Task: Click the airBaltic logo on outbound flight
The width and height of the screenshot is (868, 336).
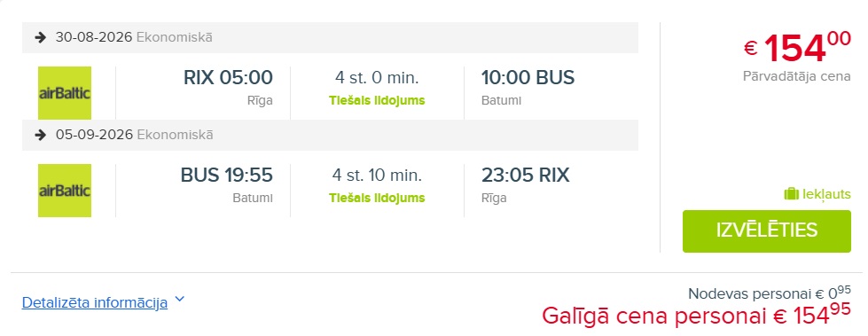Action: pyautogui.click(x=65, y=93)
